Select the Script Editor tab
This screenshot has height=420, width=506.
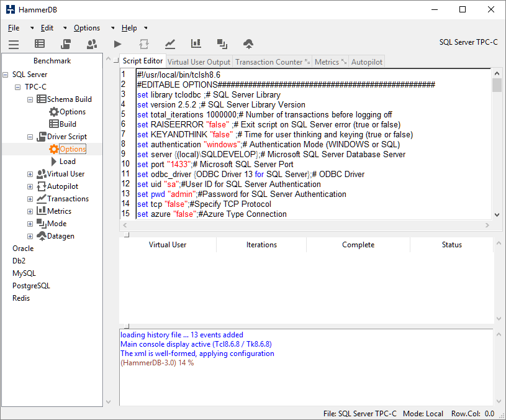coord(143,61)
